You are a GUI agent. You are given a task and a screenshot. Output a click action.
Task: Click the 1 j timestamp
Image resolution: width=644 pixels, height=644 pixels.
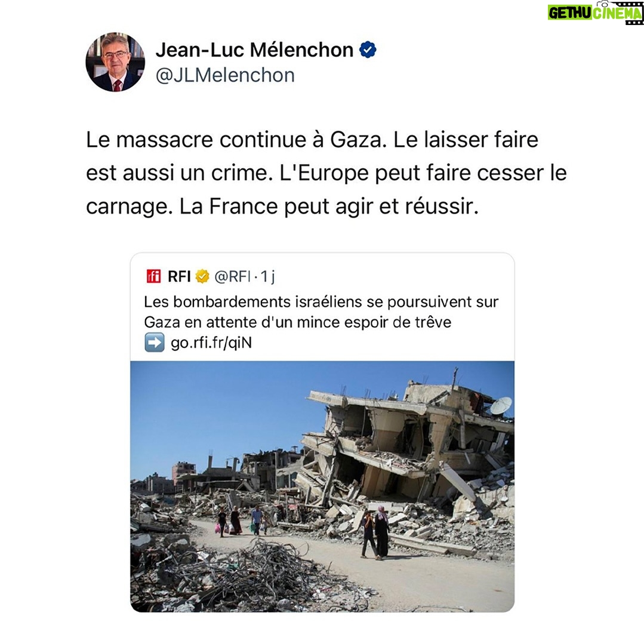pos(268,277)
